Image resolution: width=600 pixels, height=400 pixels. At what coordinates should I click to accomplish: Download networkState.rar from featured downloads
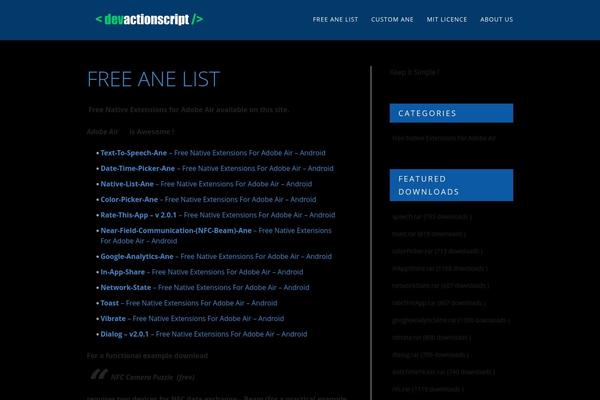[440, 286]
